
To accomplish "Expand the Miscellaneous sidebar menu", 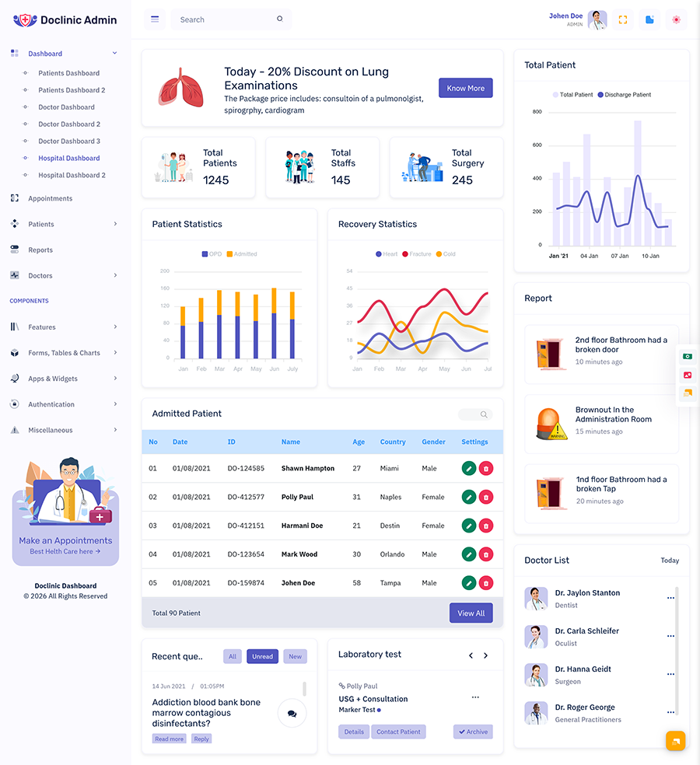I will pos(65,430).
